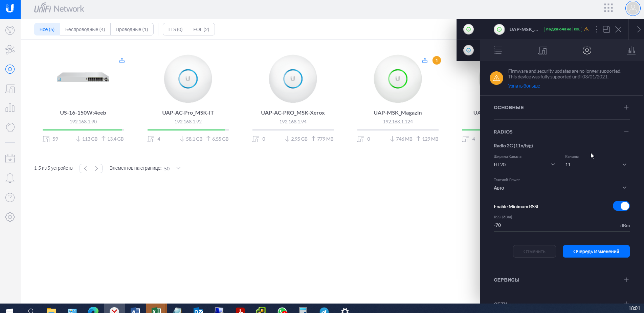Screen dimensions: 644x313
Task: Open the Clients icon in left sidebar
Action: [10, 89]
